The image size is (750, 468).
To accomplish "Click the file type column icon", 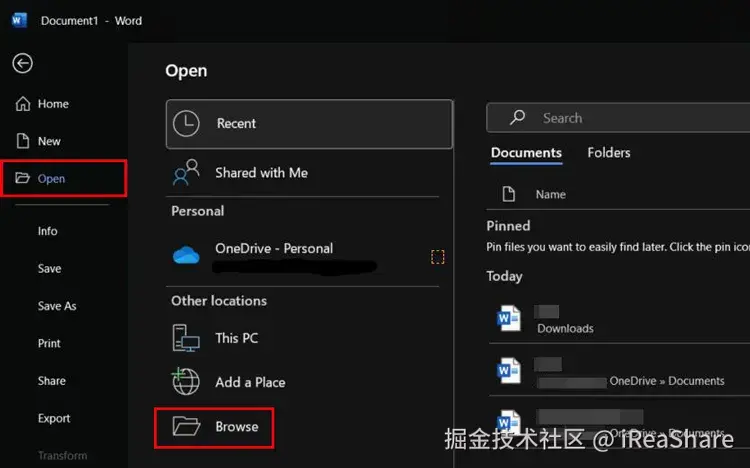I will [x=508, y=194].
